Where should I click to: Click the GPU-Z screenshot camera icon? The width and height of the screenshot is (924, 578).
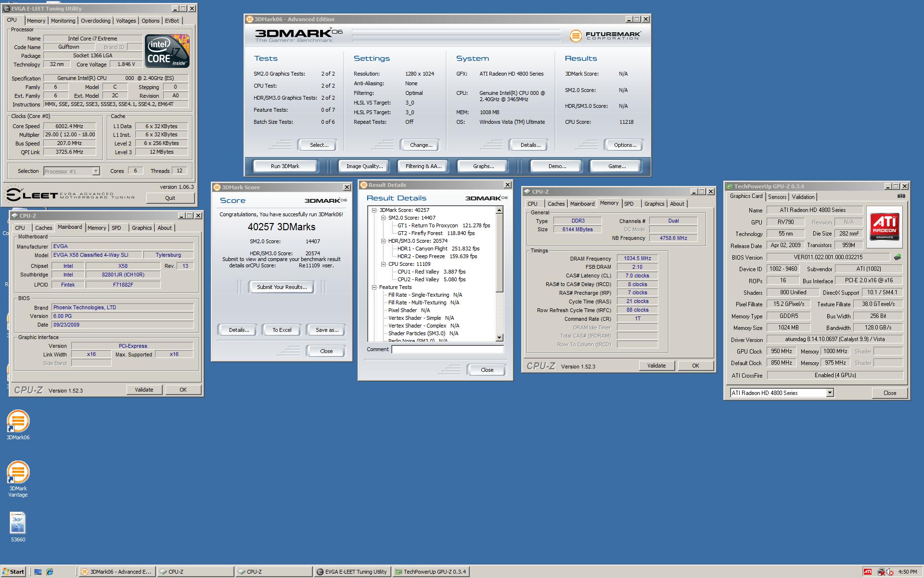(x=901, y=196)
